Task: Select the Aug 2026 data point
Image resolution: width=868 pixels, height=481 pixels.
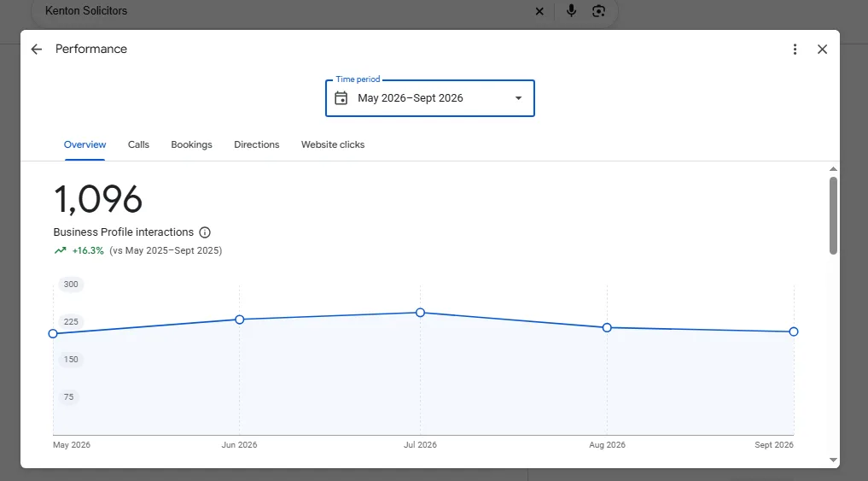Action: click(x=607, y=327)
